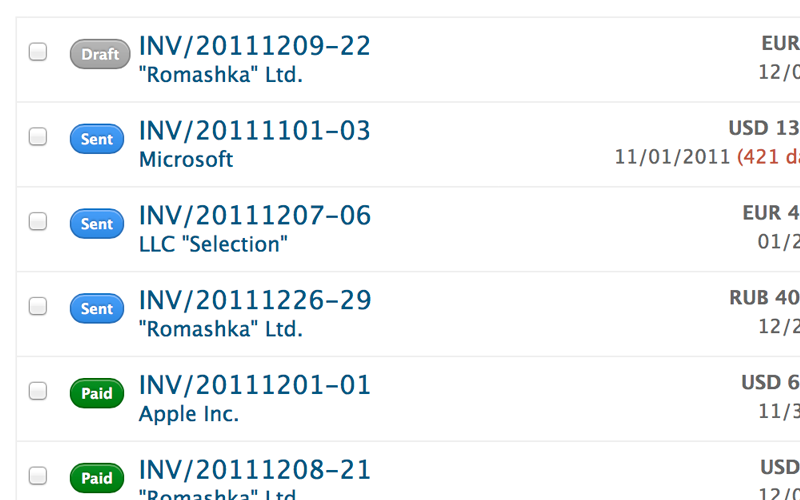Mark the checkbox next to INV/20111201-01

(37, 392)
